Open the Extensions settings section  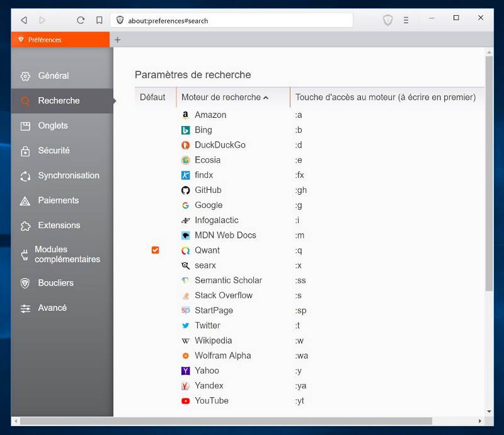(62, 226)
